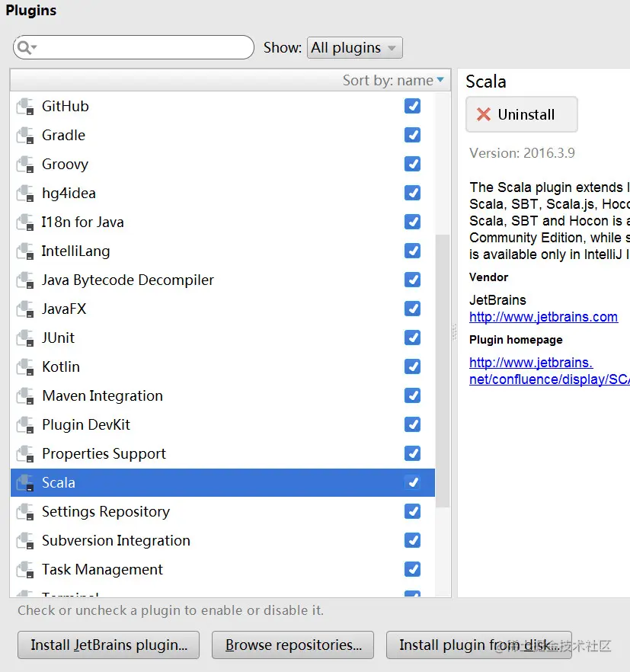This screenshot has height=672, width=630.
Task: Click the I18n for Java plugin icon
Action: click(25, 222)
